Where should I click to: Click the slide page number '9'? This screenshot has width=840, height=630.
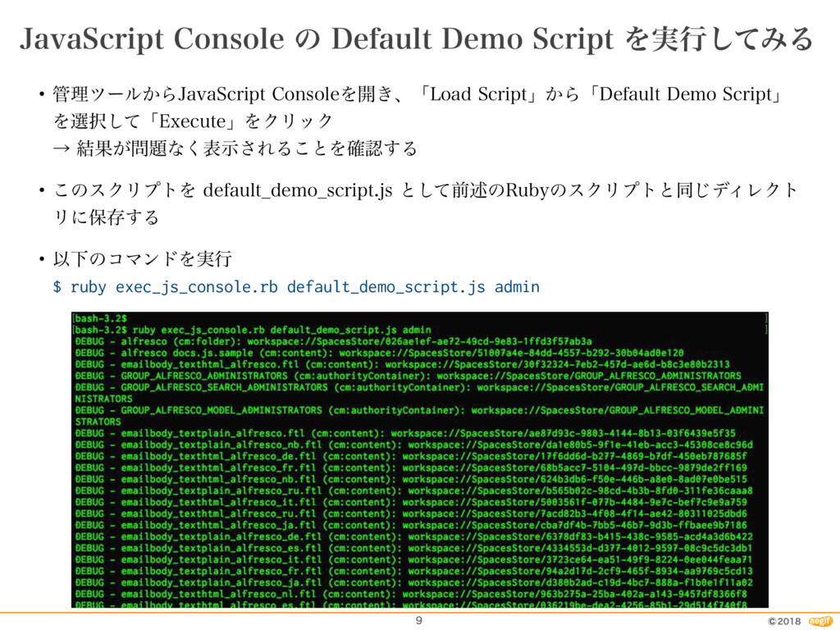point(419,620)
